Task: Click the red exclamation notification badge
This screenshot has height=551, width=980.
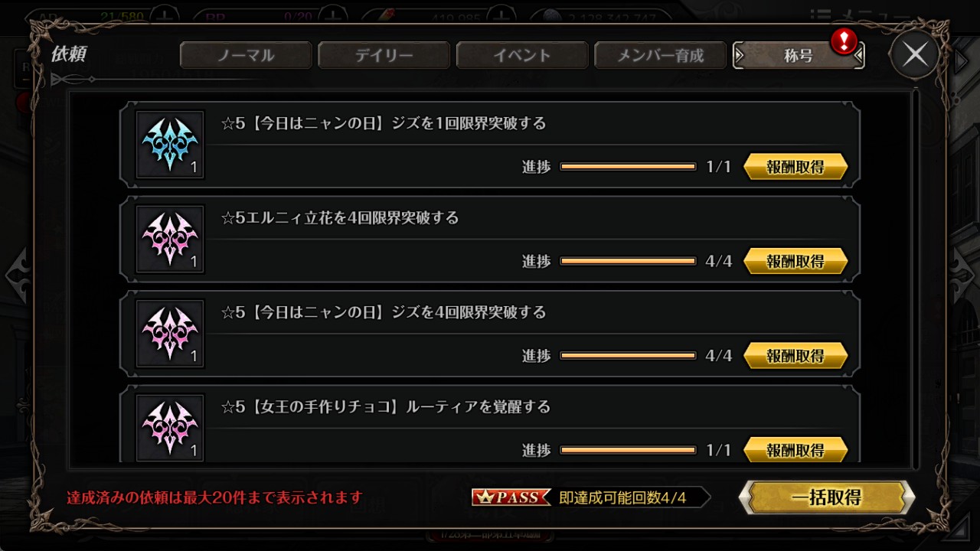Action: (x=844, y=41)
